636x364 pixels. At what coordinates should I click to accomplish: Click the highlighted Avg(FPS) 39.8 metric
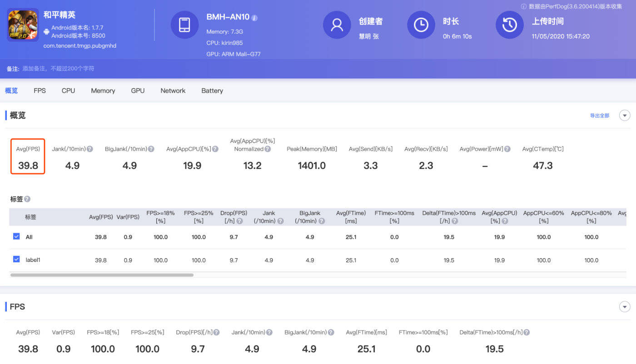click(28, 157)
